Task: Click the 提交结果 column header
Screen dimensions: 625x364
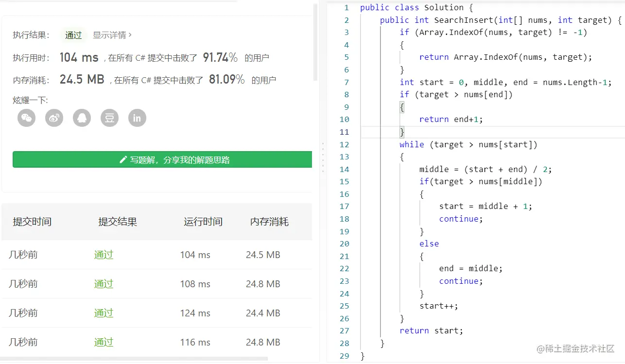Action: coord(118,222)
